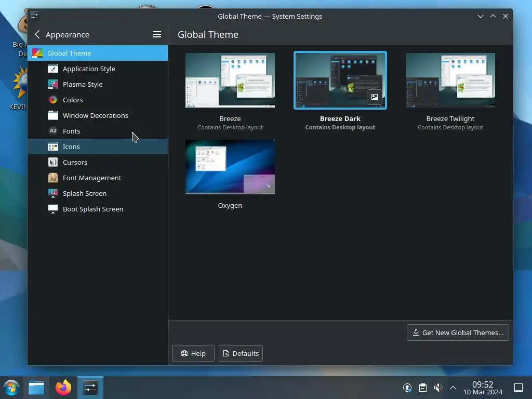This screenshot has width=532, height=399.
Task: Click the clock showing 09:52
Action: coord(483,384)
